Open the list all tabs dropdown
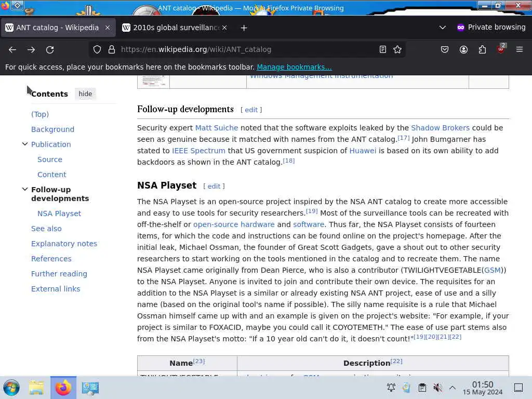 tap(443, 28)
